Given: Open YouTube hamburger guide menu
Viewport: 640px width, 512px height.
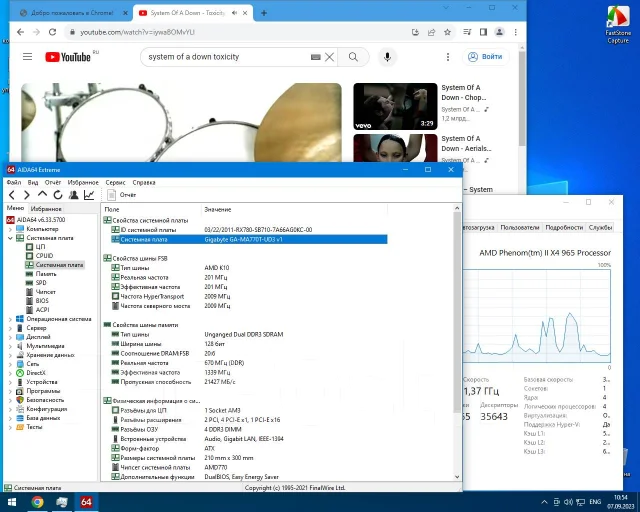Looking at the screenshot, I should pos(27,57).
